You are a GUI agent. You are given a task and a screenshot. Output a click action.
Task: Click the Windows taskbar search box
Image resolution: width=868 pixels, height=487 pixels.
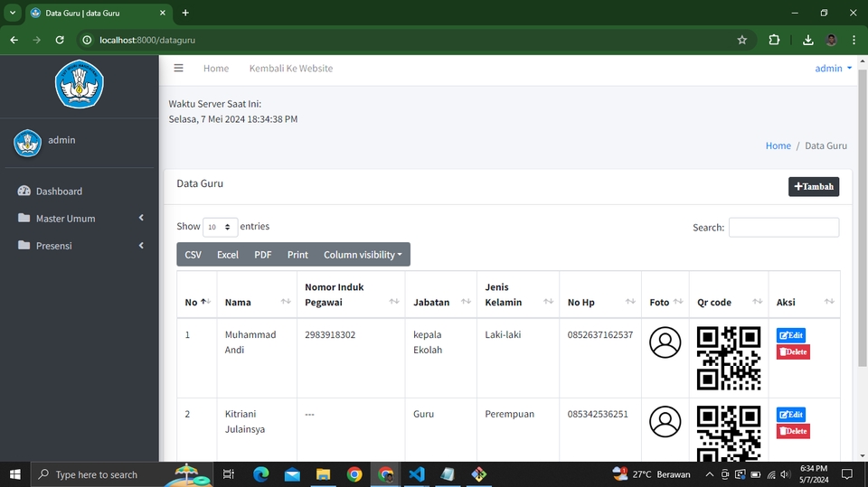click(x=121, y=474)
